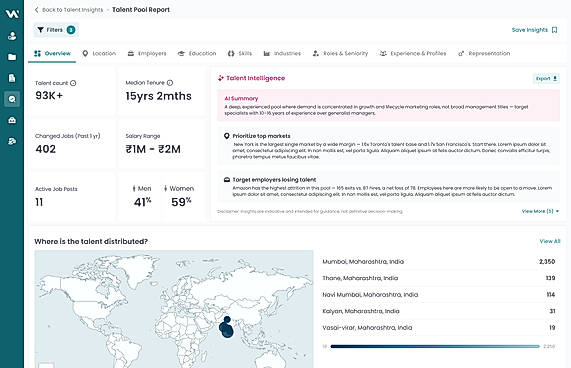
Task: Open the folder icon in the sidebar
Action: click(x=12, y=57)
